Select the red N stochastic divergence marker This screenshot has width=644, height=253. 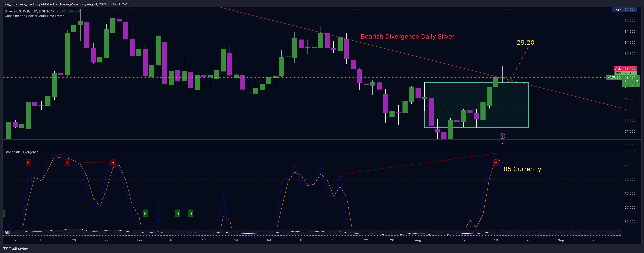67,163
